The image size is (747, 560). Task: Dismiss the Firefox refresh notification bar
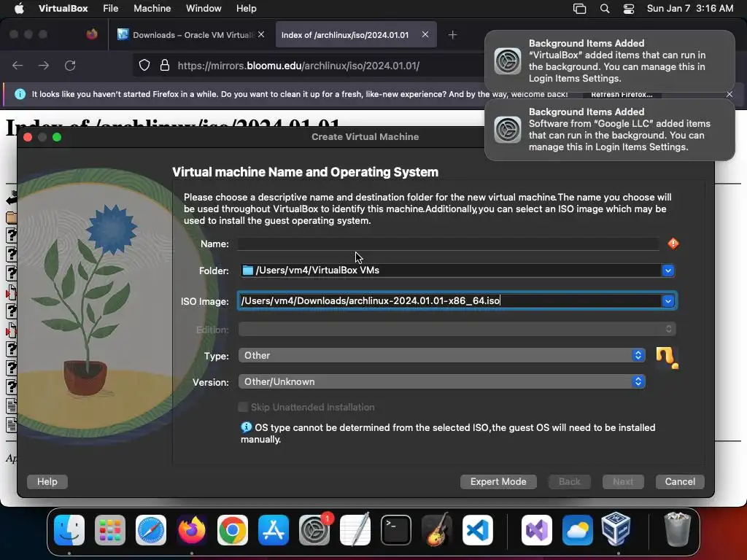[x=729, y=94]
